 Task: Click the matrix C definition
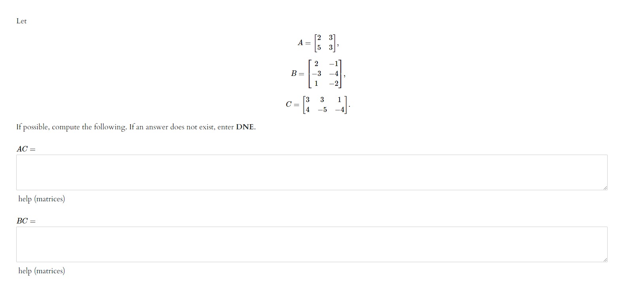pos(317,104)
